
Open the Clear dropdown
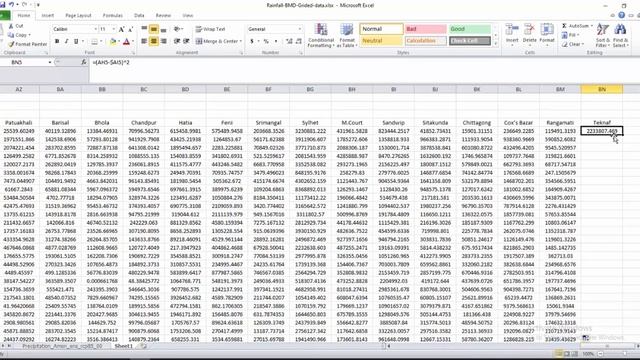coord(573,44)
